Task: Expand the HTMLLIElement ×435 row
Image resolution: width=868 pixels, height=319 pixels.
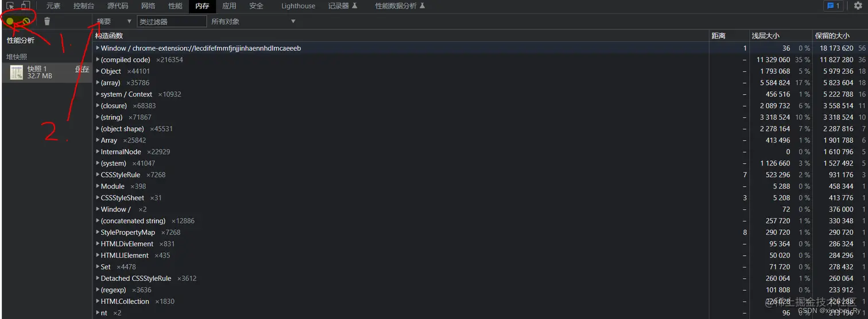Action: point(98,255)
